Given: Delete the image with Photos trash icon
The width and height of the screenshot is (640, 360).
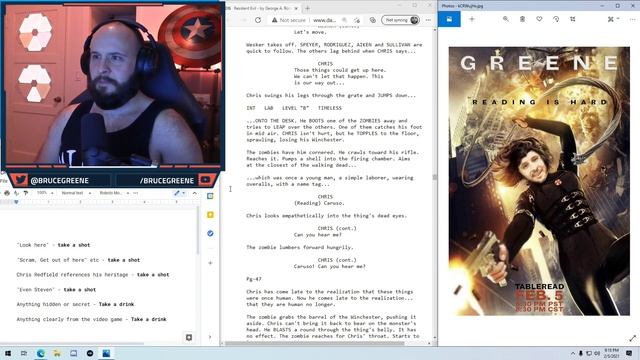Looking at the screenshot, I should pos(522,19).
